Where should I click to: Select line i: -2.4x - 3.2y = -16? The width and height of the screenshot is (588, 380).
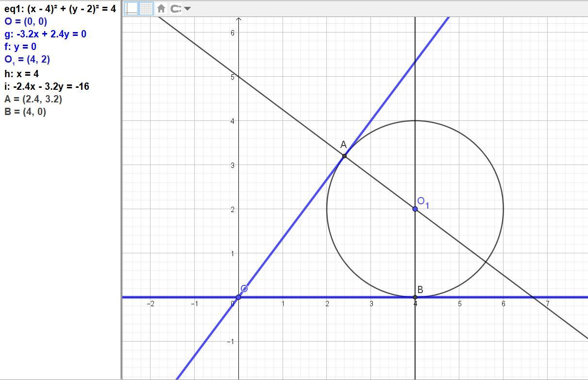(47, 86)
